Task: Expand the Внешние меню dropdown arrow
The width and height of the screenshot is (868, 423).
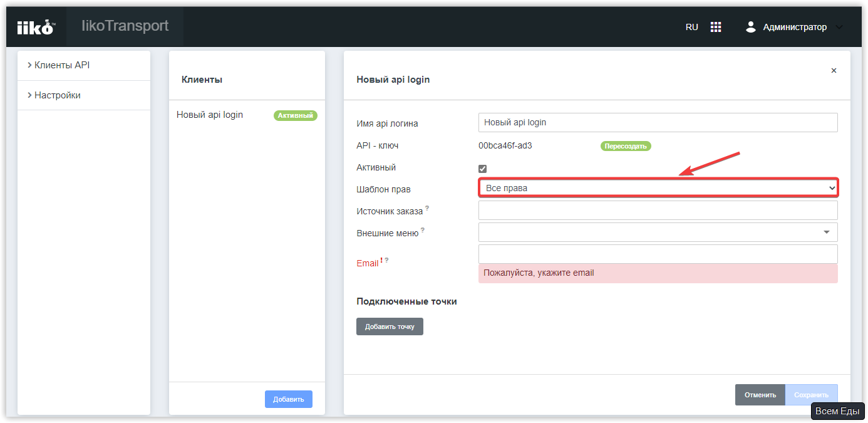Action: [827, 232]
